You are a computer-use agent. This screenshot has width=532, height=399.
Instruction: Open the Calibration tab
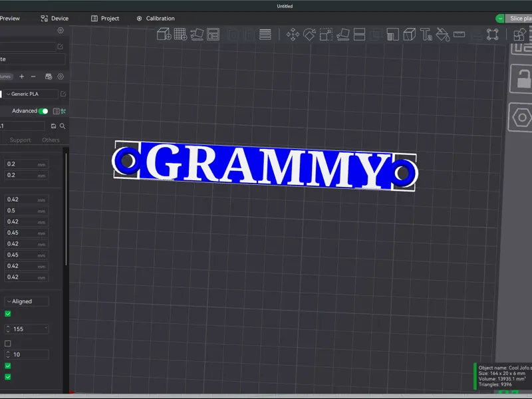156,19
